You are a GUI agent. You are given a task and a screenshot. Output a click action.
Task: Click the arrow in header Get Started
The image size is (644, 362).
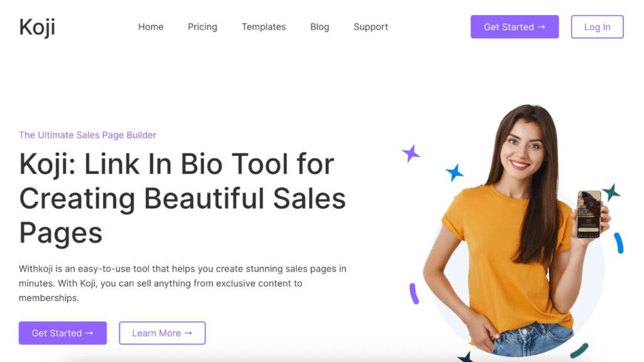(x=541, y=26)
